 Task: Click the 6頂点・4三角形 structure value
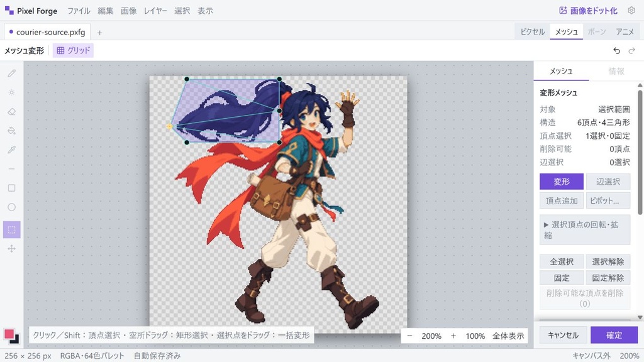pyautogui.click(x=603, y=123)
